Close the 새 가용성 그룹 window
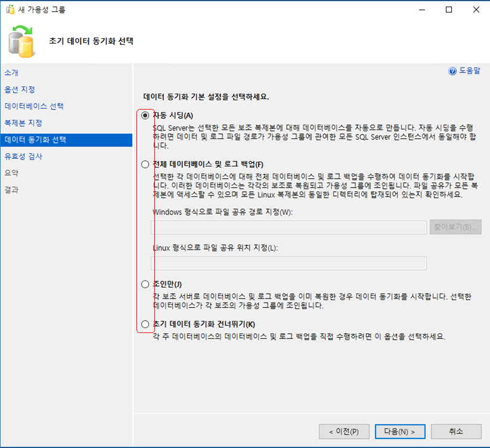 click(476, 10)
